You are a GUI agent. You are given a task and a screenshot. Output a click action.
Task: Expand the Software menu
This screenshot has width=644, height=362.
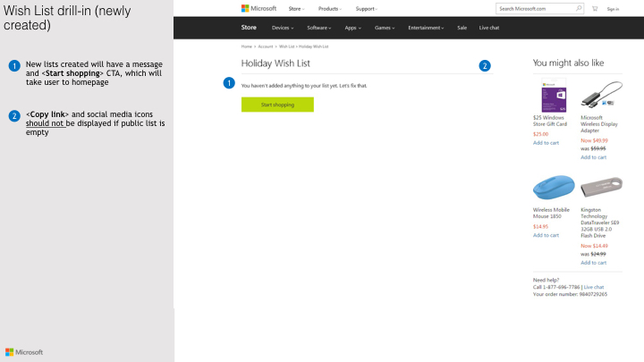pos(319,28)
